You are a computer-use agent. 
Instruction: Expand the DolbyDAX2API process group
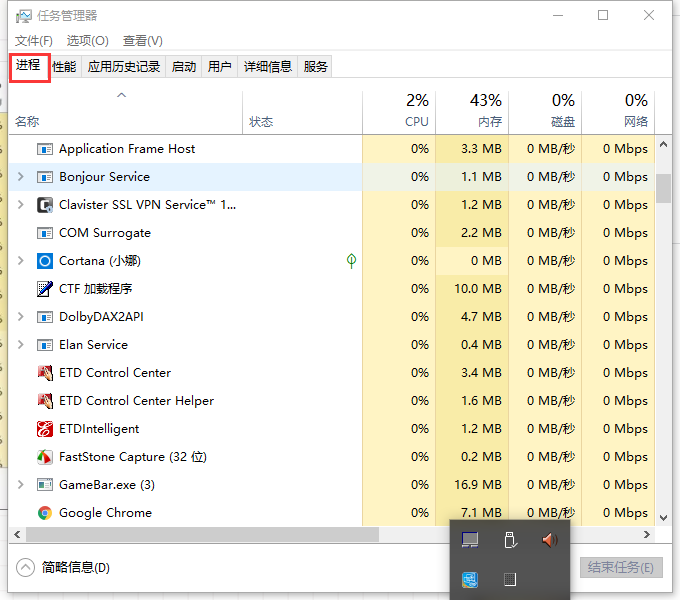click(20, 317)
